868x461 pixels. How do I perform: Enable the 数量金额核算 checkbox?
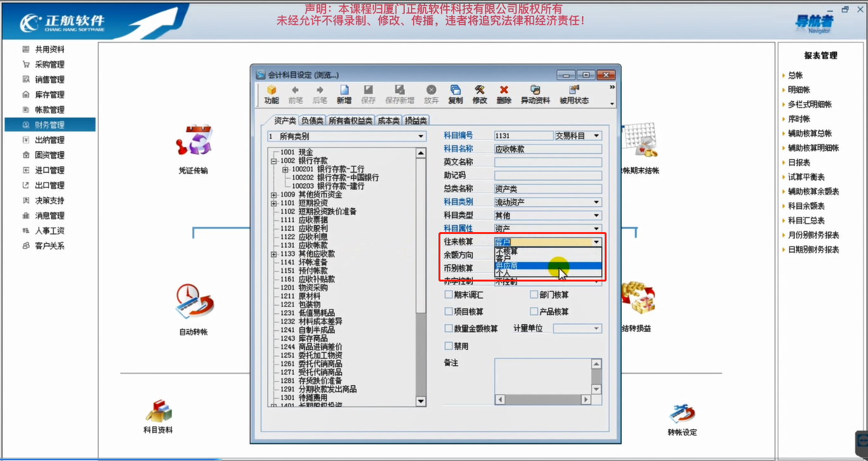pyautogui.click(x=449, y=328)
